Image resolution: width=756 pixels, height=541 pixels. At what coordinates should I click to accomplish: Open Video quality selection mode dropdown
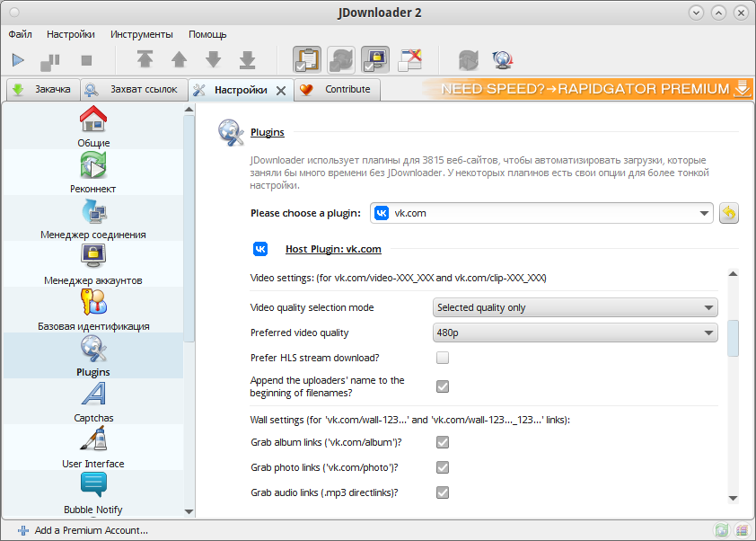pos(576,307)
